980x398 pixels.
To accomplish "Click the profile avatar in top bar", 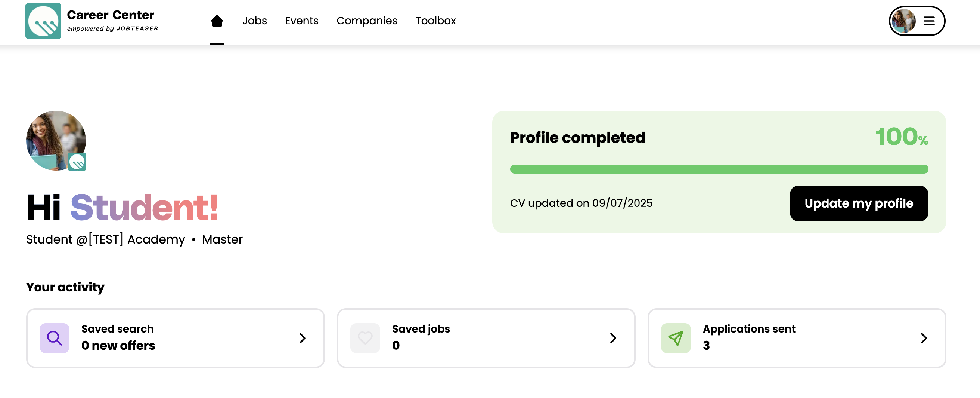I will point(904,21).
